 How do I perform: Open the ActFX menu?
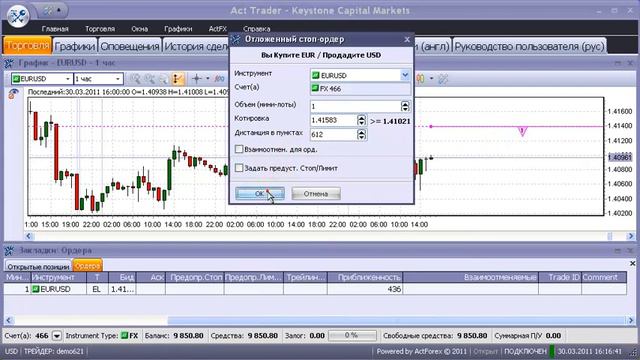(x=218, y=29)
